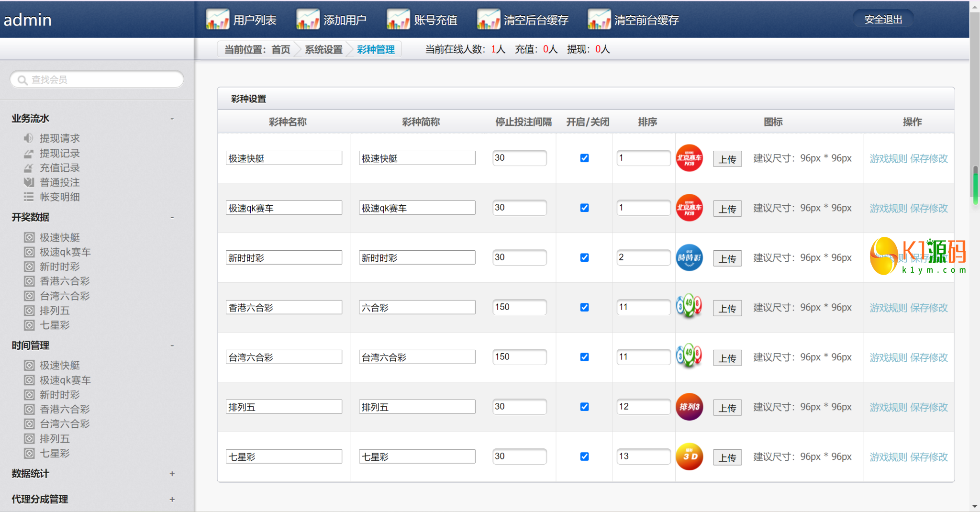980x512 pixels.
Task: Click the 七星彩 row's 3D icon
Action: [x=689, y=456]
